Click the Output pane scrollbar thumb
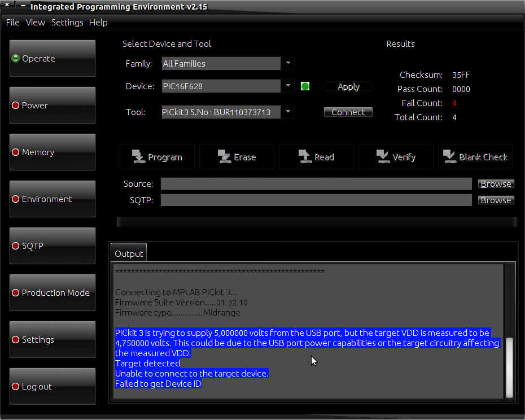Viewport: 525px width, 420px height. pos(509,368)
